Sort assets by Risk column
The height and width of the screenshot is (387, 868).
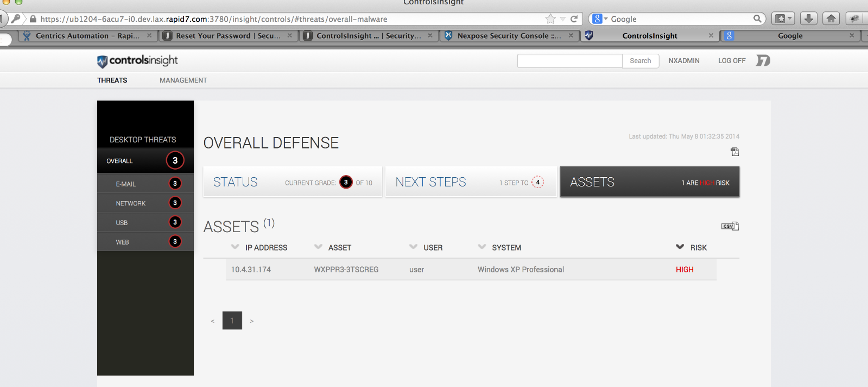tap(698, 247)
